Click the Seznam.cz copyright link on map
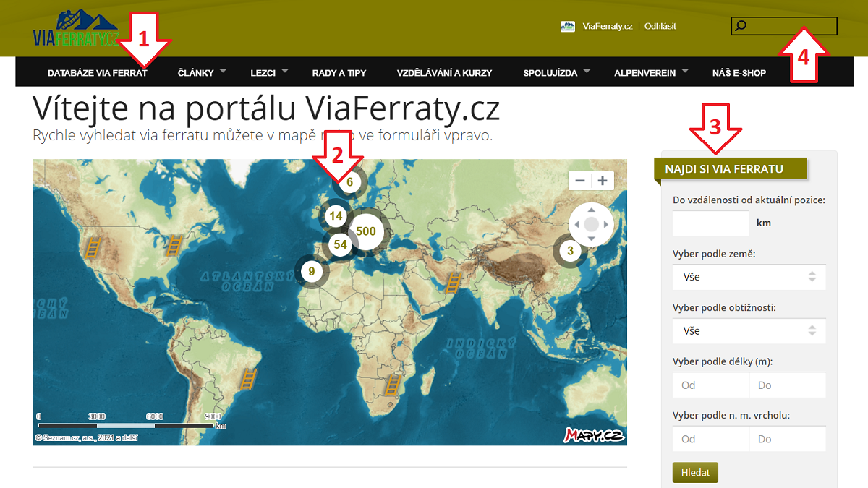 [x=86, y=437]
